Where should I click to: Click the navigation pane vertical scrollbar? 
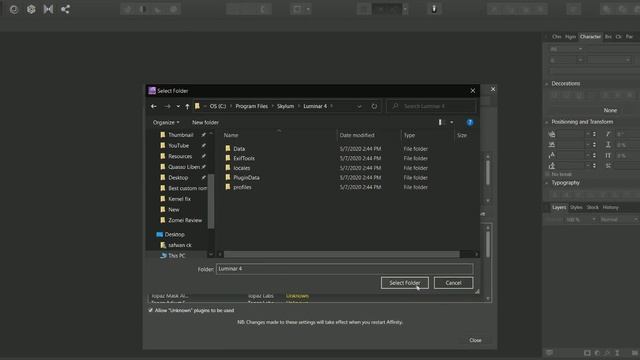pyautogui.click(x=211, y=201)
